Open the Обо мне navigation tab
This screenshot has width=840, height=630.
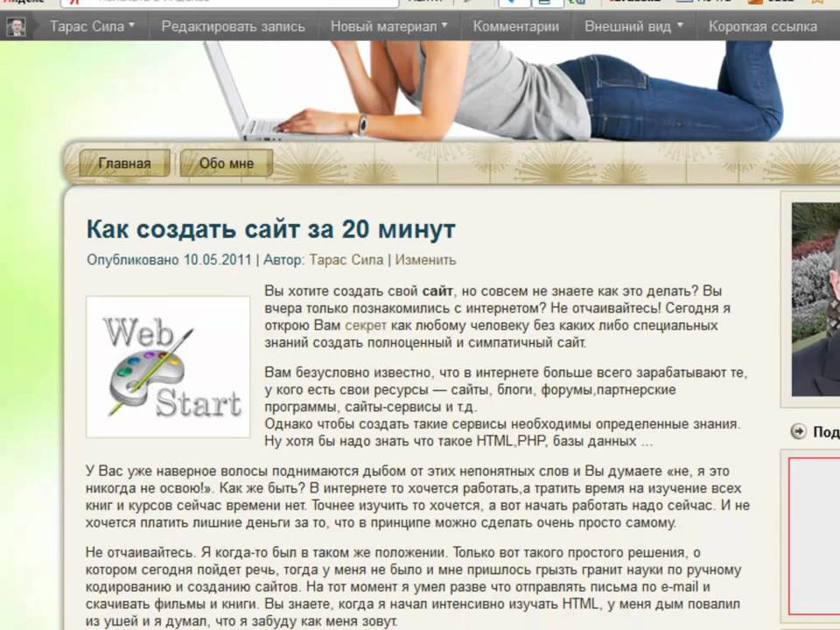226,163
